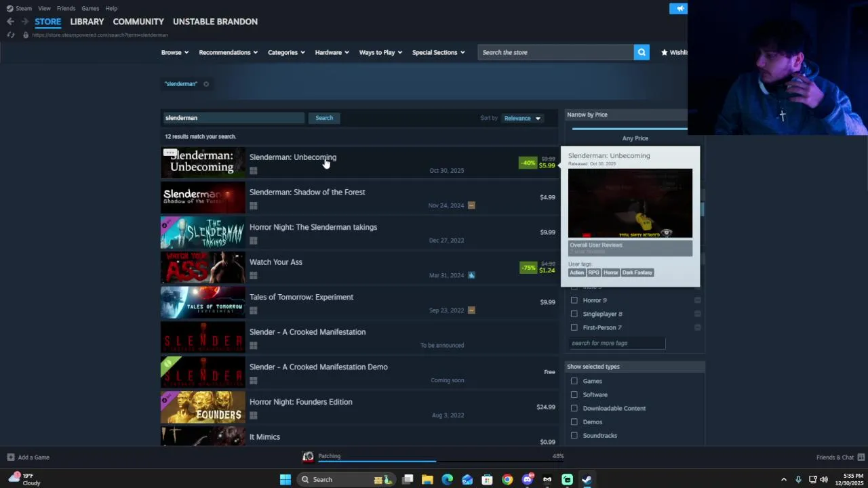Viewport: 868px width, 488px height.
Task: Tick the Horror tag checkbox
Action: [x=574, y=300]
